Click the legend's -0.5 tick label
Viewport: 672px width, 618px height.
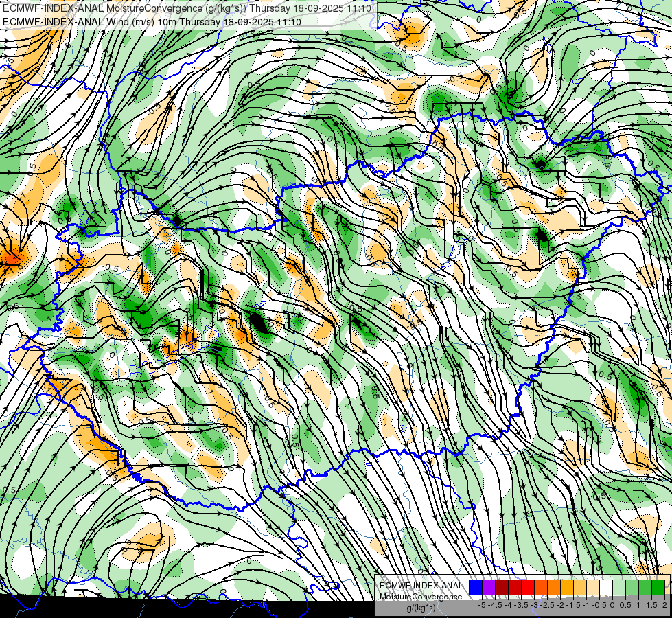click(599, 605)
